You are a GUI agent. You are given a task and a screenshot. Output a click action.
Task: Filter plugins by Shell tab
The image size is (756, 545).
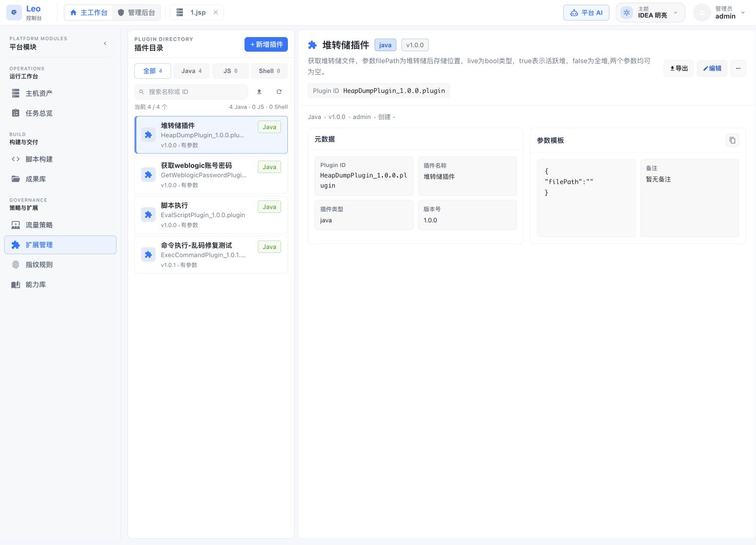point(269,71)
